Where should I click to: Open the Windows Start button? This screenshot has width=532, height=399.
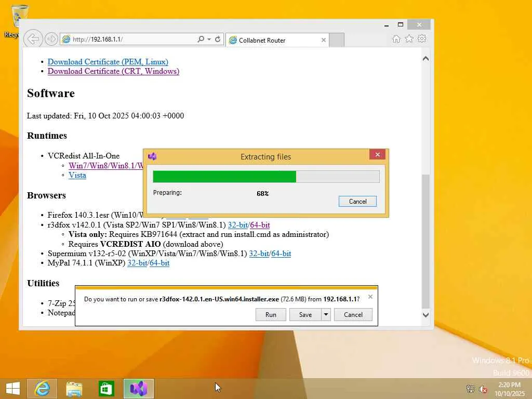13,389
